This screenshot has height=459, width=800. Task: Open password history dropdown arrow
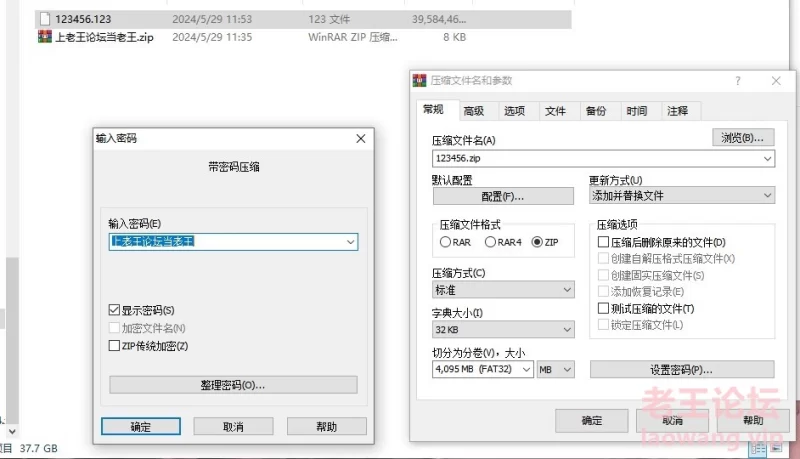pos(351,242)
